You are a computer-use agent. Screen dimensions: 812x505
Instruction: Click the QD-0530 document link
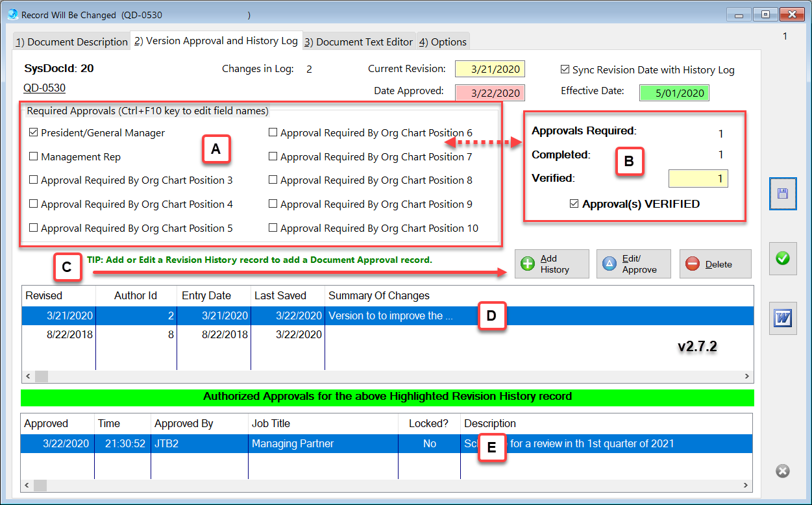click(44, 88)
